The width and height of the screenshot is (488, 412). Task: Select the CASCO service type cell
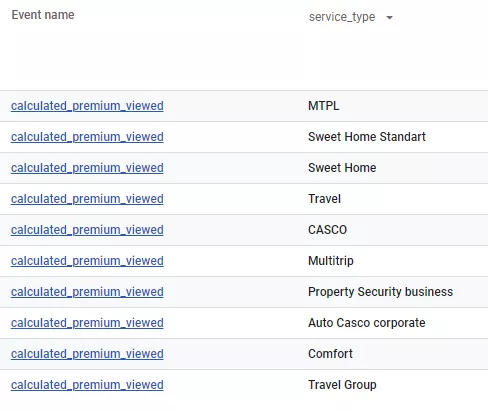(328, 230)
